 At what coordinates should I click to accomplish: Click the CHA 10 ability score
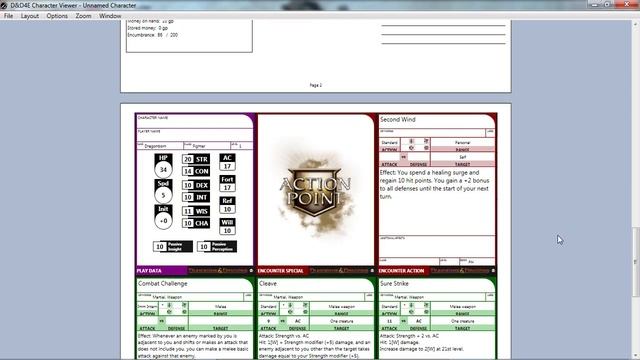(196, 223)
